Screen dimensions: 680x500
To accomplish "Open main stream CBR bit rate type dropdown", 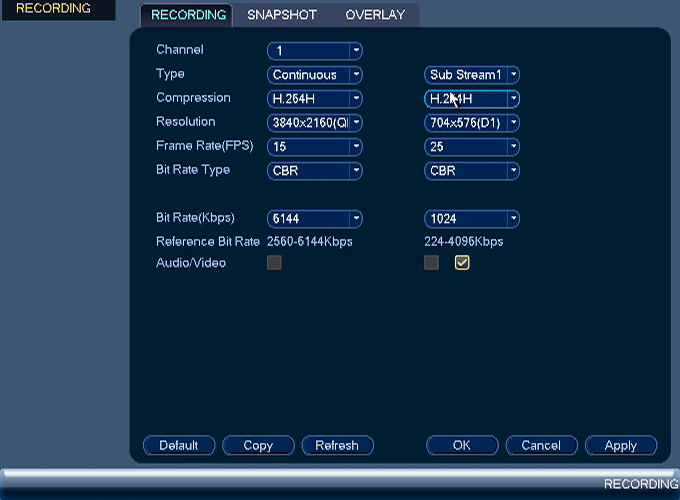I will point(315,171).
